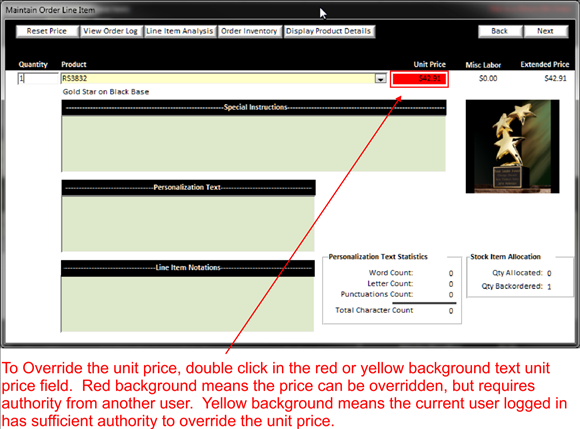Open the View Order Log

(x=111, y=31)
